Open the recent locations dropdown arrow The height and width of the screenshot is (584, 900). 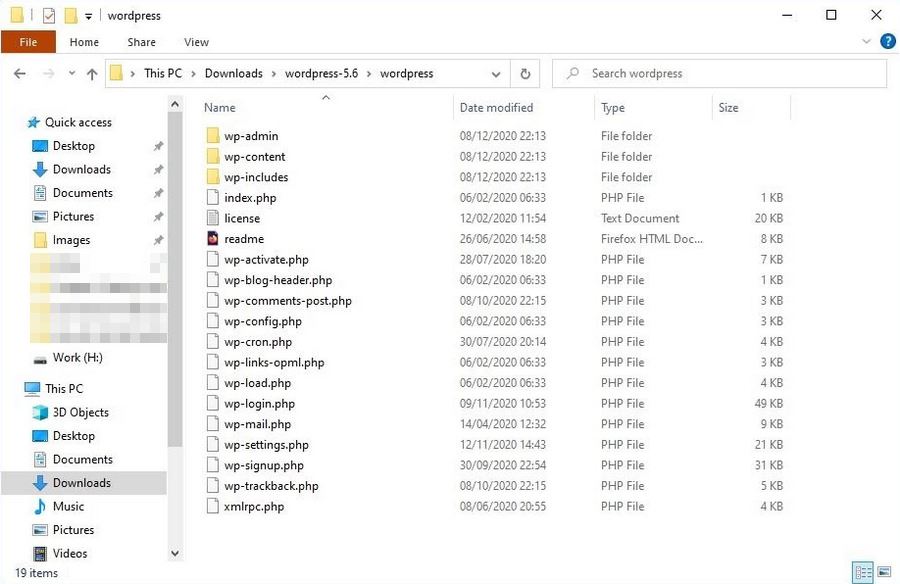(72, 74)
